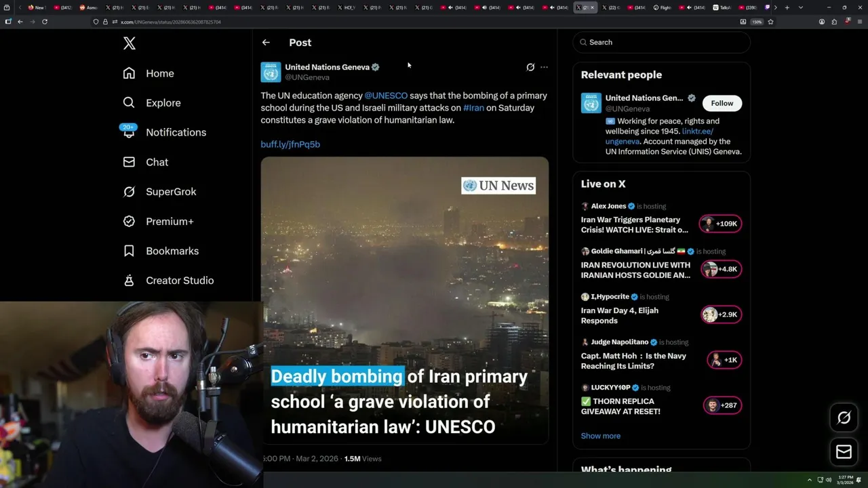Image resolution: width=868 pixels, height=488 pixels.
Task: Open the floating Grok button
Action: tap(844, 418)
